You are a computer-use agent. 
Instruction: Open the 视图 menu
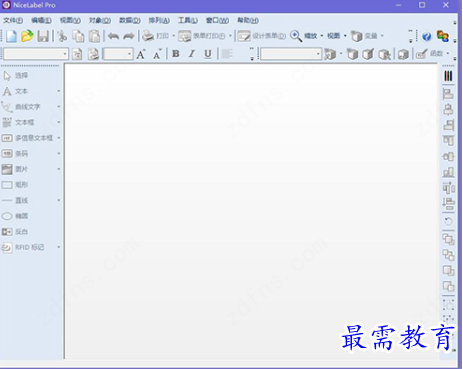click(70, 20)
